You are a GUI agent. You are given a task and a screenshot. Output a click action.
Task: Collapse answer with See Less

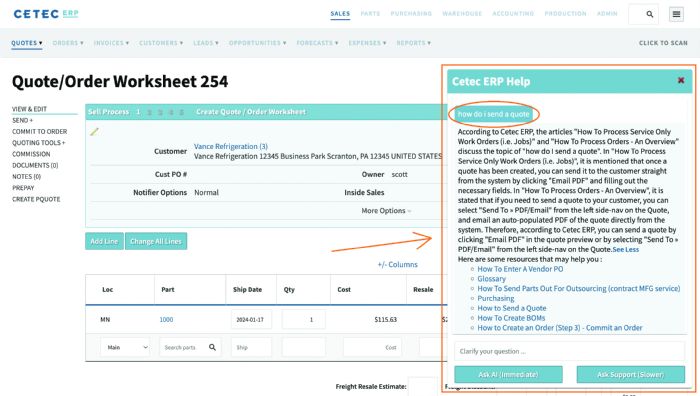click(625, 249)
